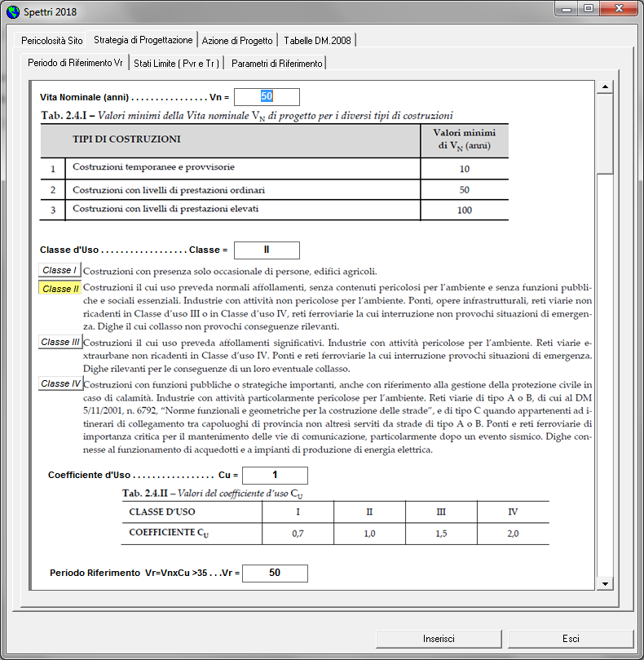Viewport: 644px width, 660px height.
Task: Switch to Parametri di Riferimento sub-tab
Action: 277,64
